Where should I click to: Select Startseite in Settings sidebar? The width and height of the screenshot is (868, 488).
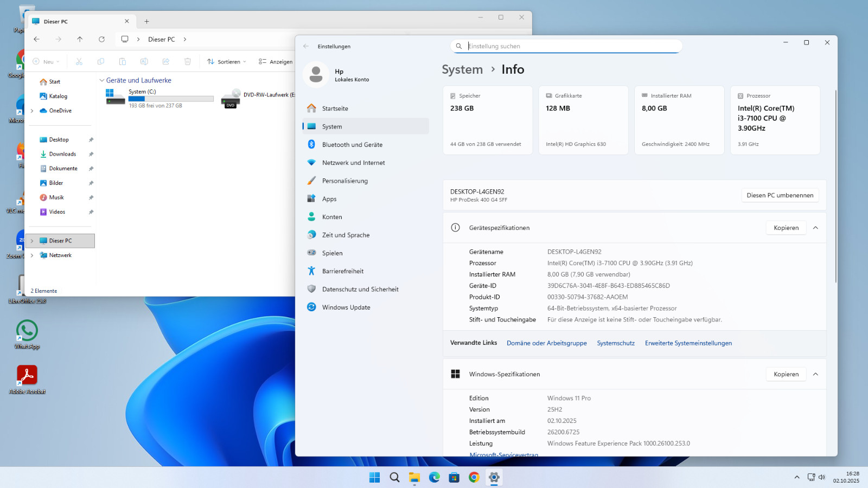(335, 108)
